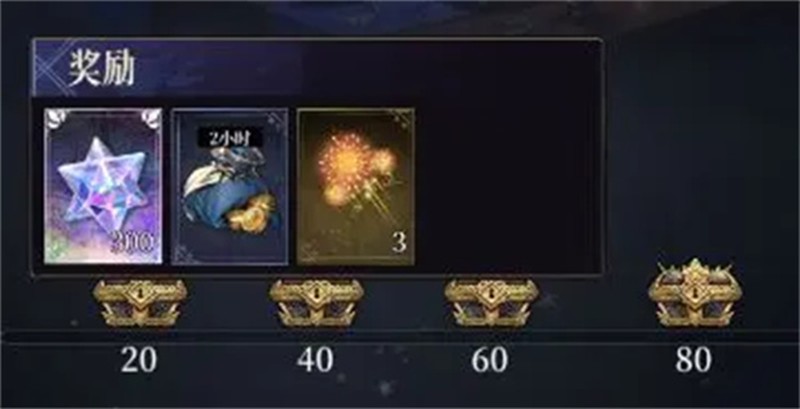Click the crown ornament atop final chest
Screen dimensions: 800x409
[695, 269]
